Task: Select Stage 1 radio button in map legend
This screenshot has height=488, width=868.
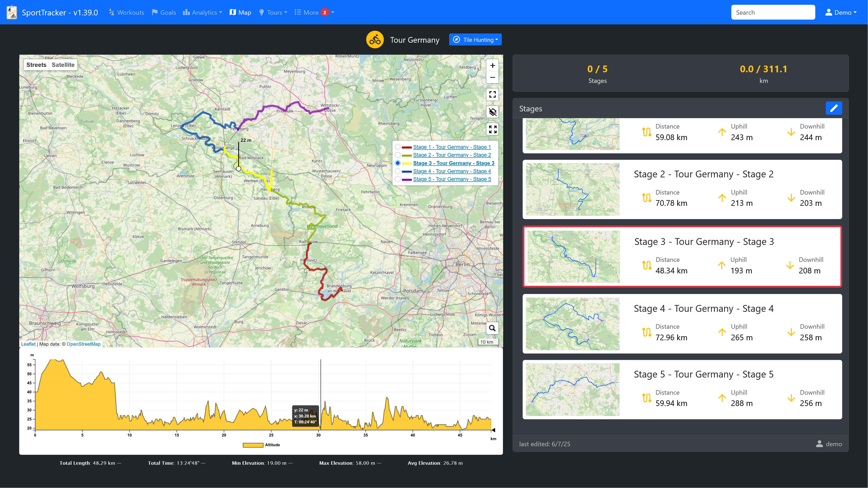Action: coord(398,147)
